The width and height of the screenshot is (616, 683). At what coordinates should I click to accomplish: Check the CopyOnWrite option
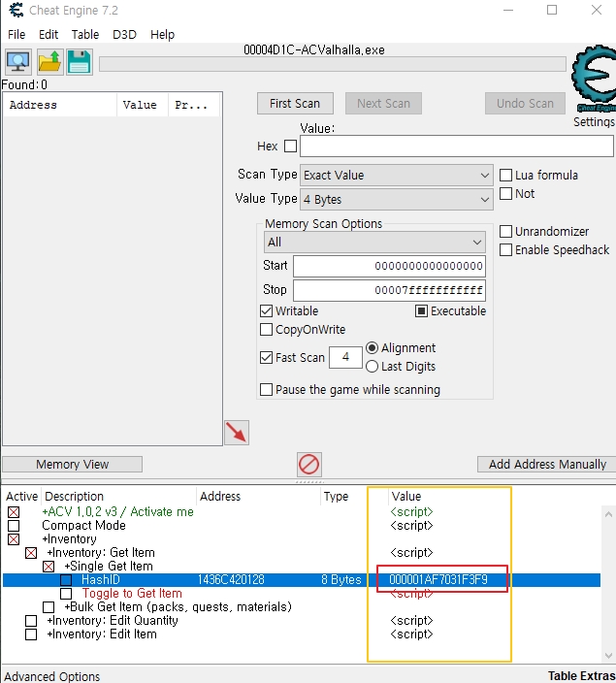(266, 329)
